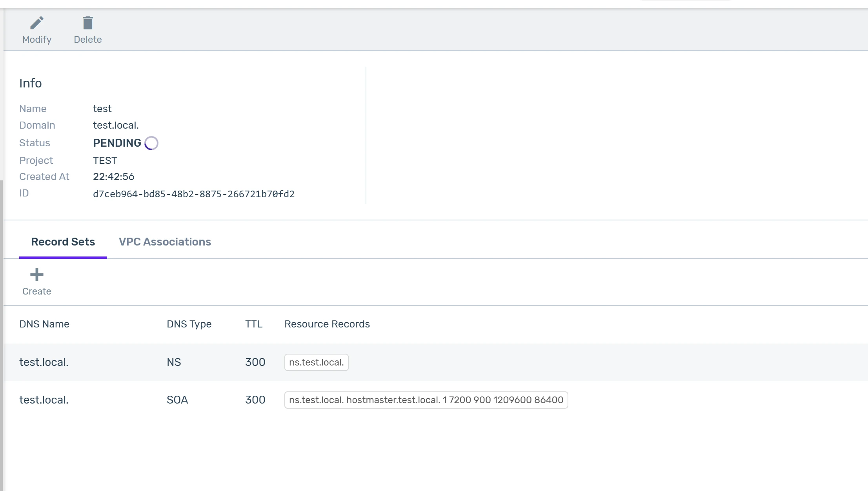Click the Resource Records column header

pyautogui.click(x=327, y=324)
